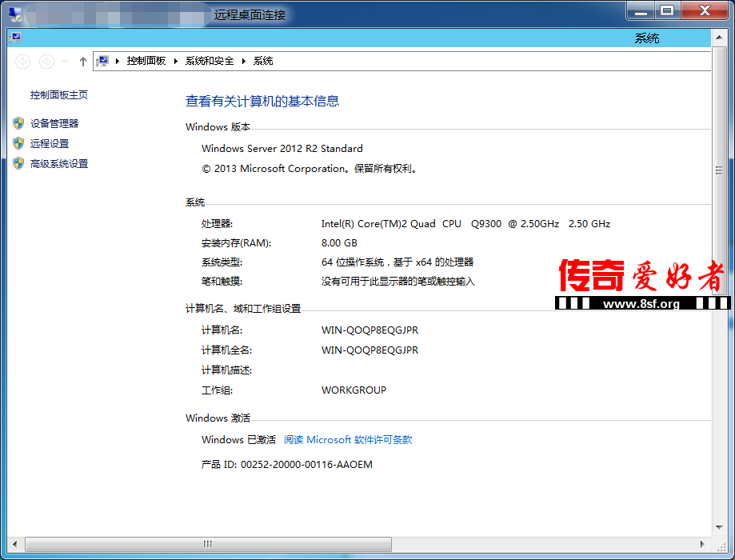The height and width of the screenshot is (560, 735).
Task: Select 控制面板 in the breadcrumb path
Action: pos(146,61)
